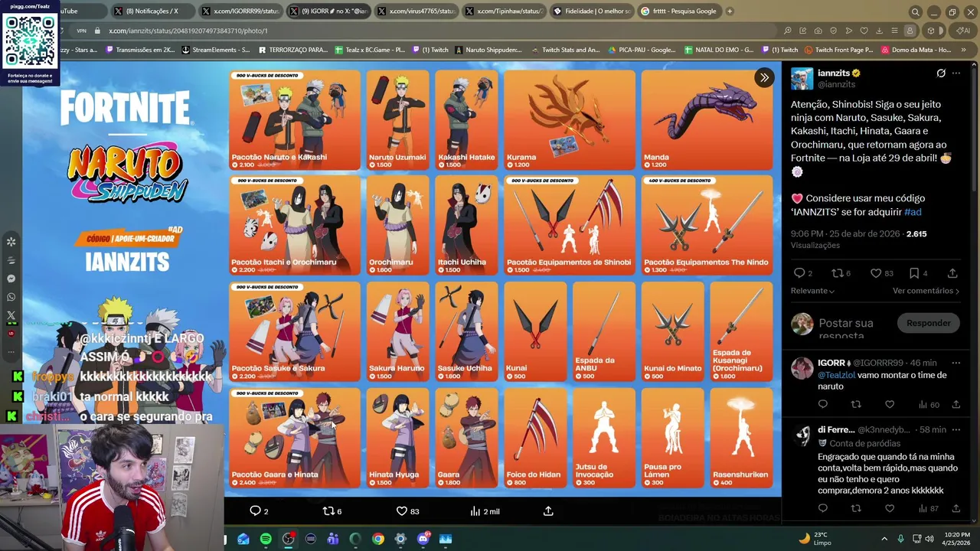The width and height of the screenshot is (980, 551).
Task: Open the StreamElements bookmark
Action: 216,50
